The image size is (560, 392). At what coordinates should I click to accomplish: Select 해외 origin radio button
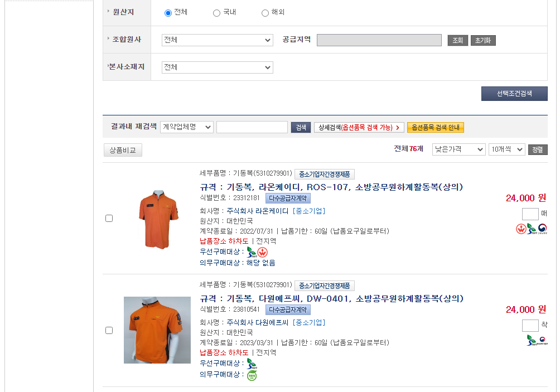point(265,13)
